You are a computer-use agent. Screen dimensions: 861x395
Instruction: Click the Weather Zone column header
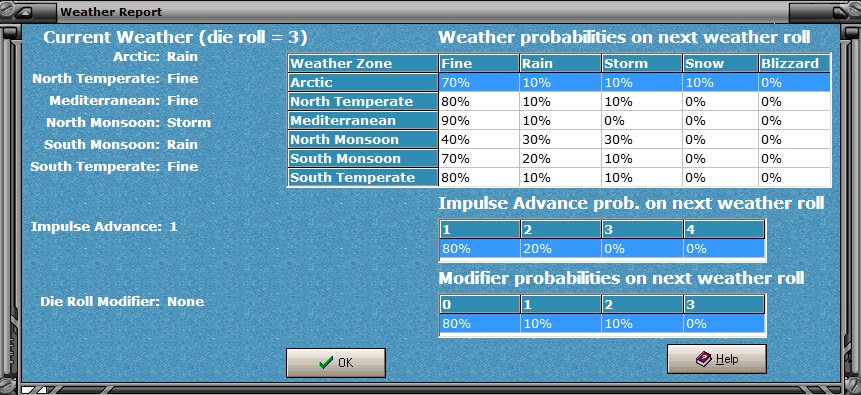tap(363, 63)
